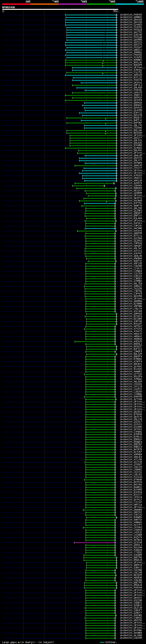
Task: Select the UniRef100_Q8PMJ4 label
Action: (131, 565)
